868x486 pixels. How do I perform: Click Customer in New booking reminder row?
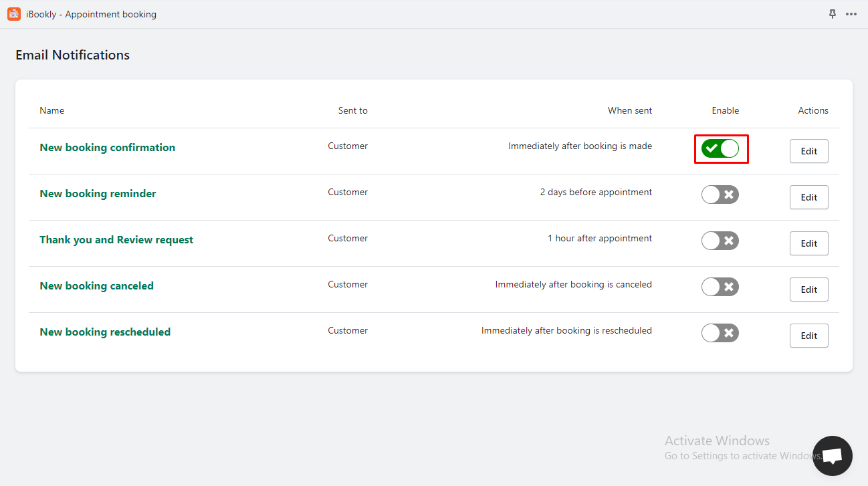tap(348, 192)
